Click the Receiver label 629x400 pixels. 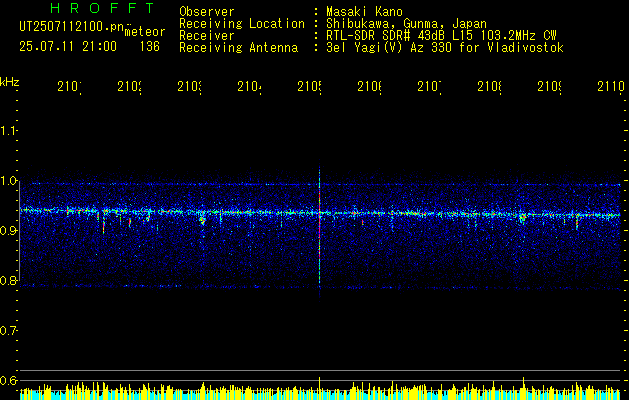point(207,36)
